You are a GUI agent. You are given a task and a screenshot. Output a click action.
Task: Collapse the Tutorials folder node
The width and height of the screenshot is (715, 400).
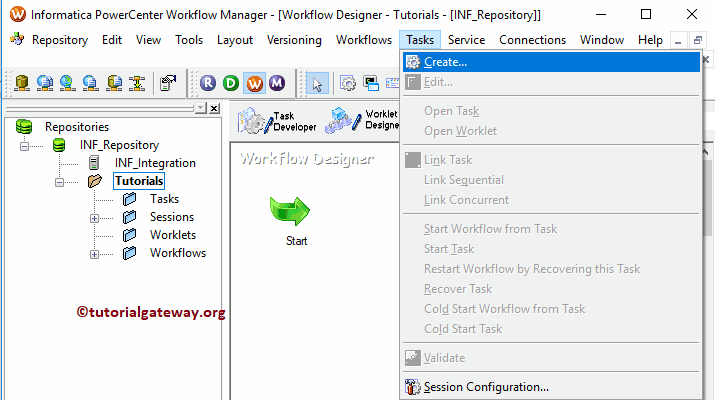click(59, 182)
